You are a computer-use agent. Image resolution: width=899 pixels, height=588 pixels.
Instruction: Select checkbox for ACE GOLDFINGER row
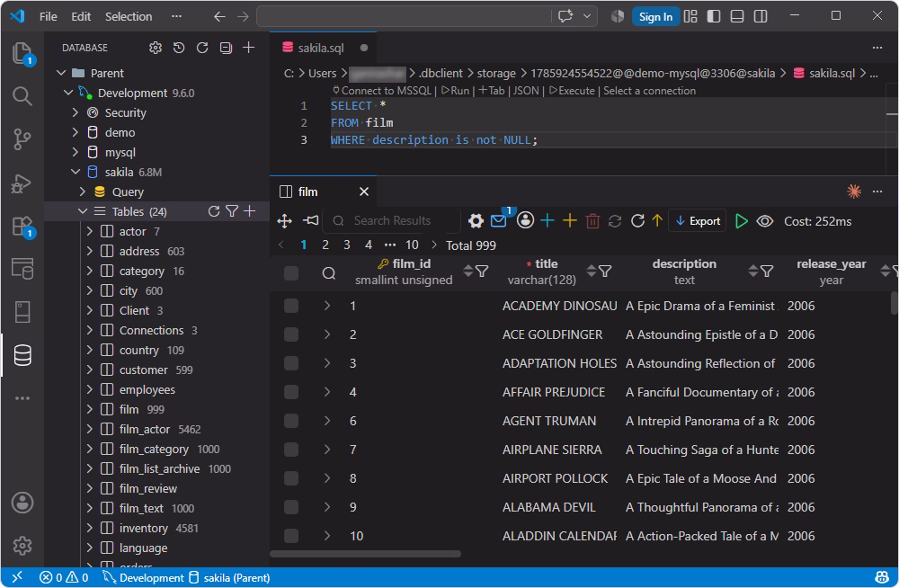pos(291,334)
